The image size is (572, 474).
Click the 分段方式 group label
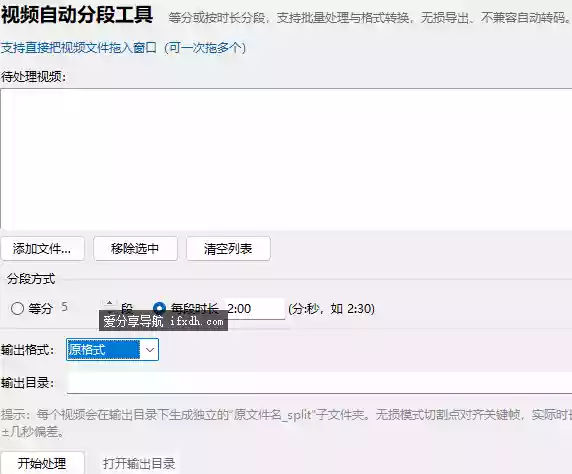coord(31,279)
